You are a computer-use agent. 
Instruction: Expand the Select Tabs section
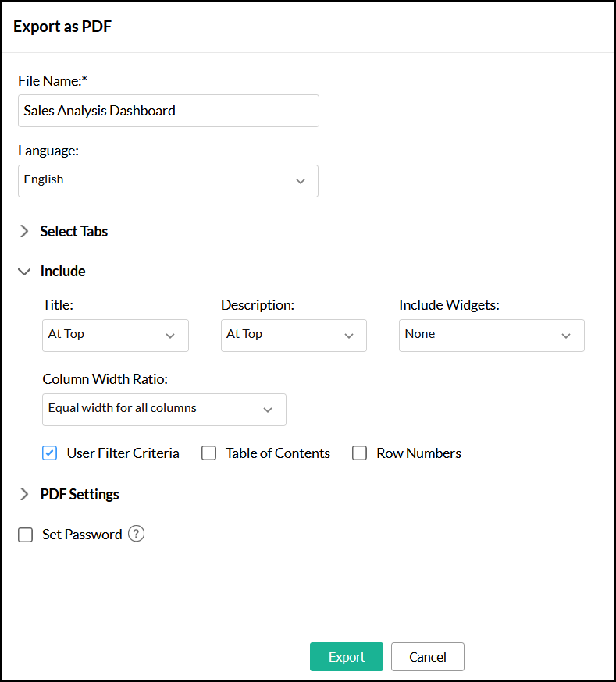point(23,231)
